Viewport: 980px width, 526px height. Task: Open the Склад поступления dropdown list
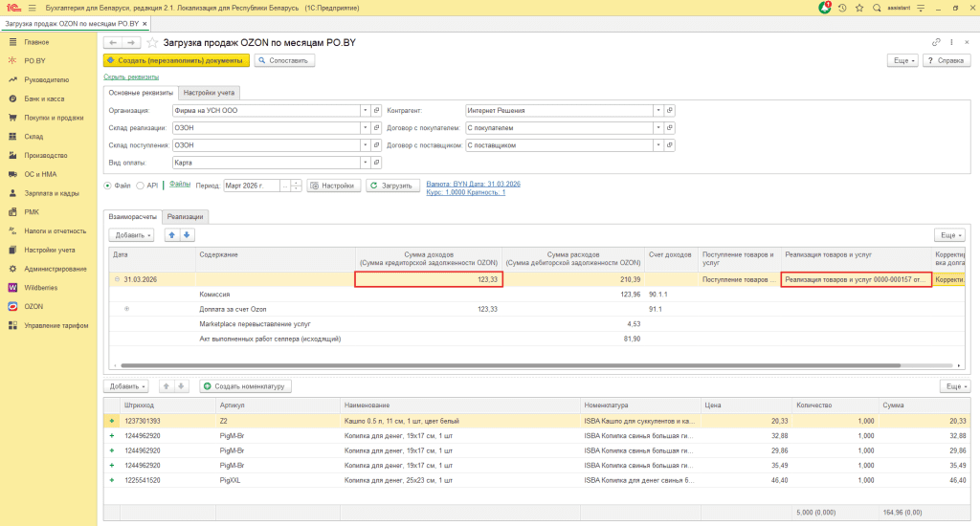click(x=365, y=145)
